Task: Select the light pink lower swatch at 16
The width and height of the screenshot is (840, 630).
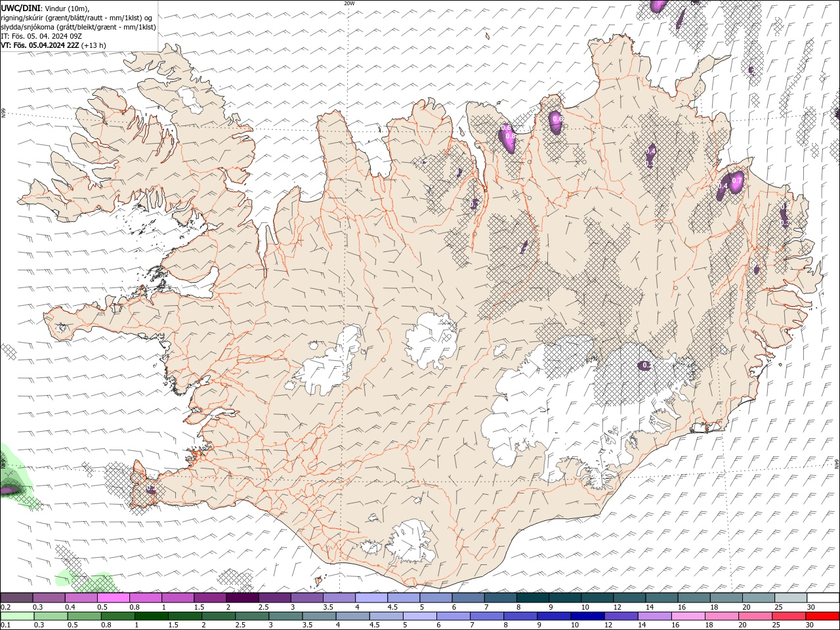Action: (x=688, y=616)
